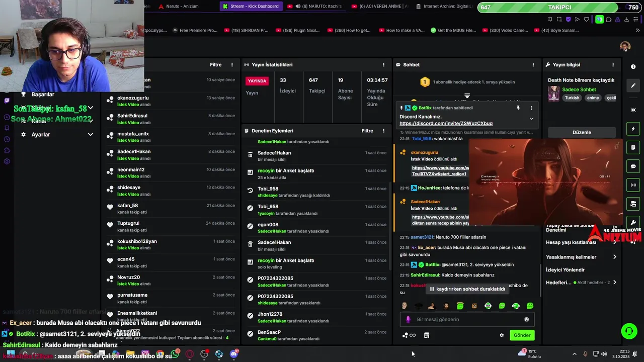
Task: Open the wrench tools icon in right sidebar
Action: coord(633,222)
